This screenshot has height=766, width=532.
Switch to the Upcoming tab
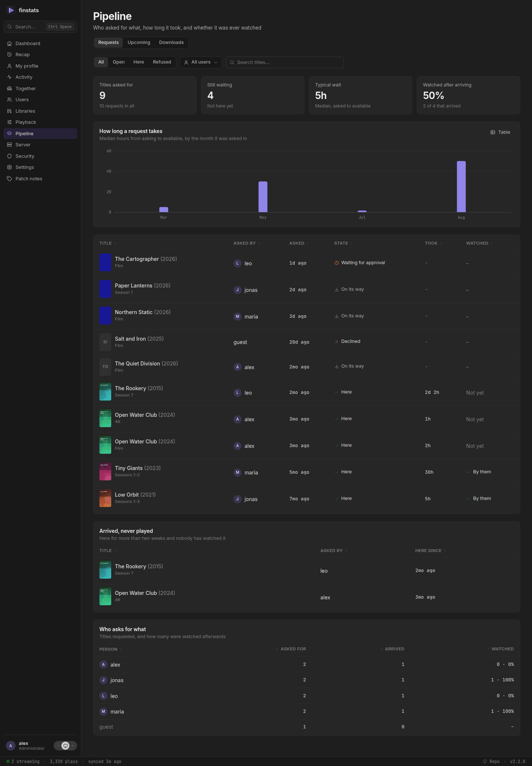pyautogui.click(x=139, y=42)
